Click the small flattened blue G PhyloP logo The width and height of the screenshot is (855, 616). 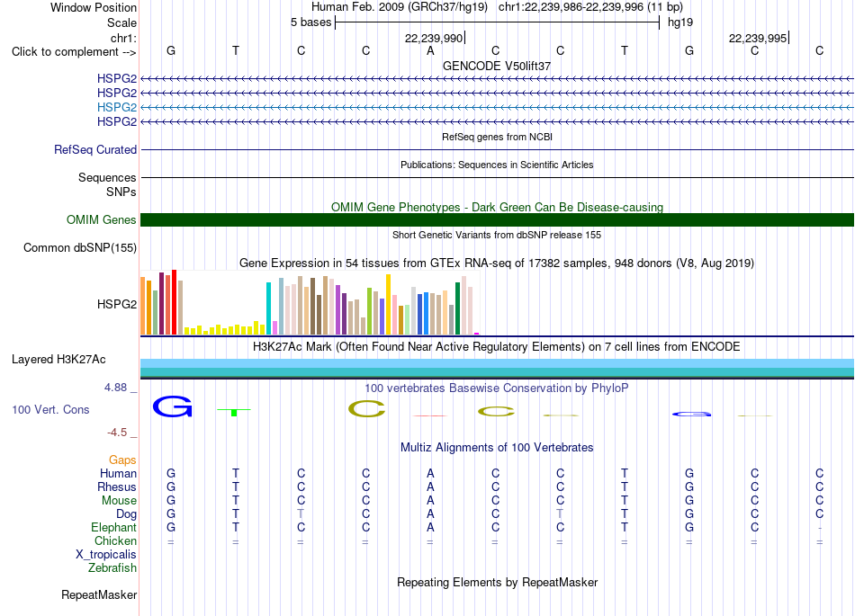(691, 414)
